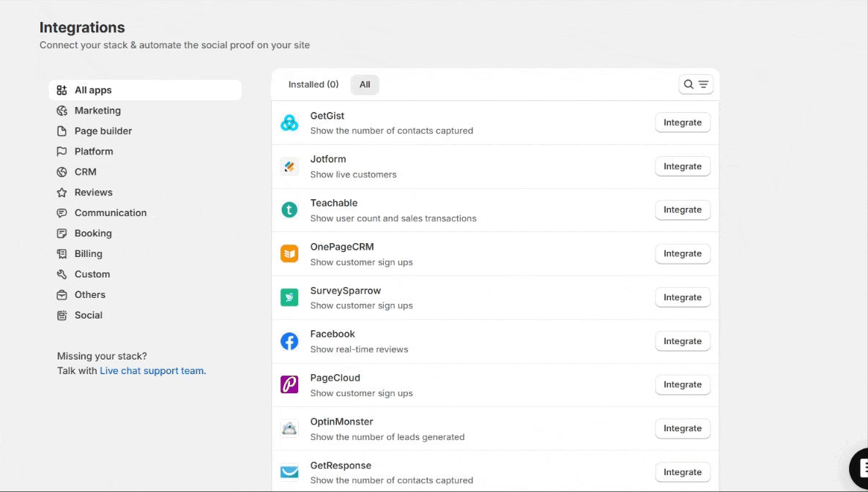
Task: Click the filter lines icon
Action: coord(703,84)
